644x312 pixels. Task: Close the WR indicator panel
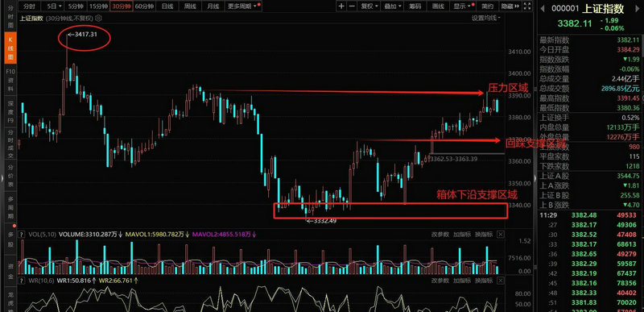[x=500, y=281]
